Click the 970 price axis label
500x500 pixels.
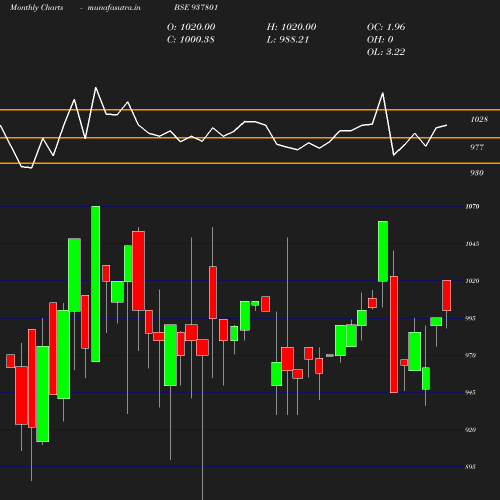pyautogui.click(x=470, y=355)
